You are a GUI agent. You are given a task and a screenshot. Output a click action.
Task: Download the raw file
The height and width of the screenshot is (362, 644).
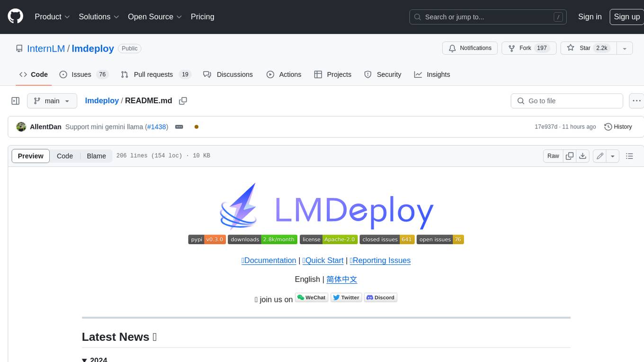(583, 156)
